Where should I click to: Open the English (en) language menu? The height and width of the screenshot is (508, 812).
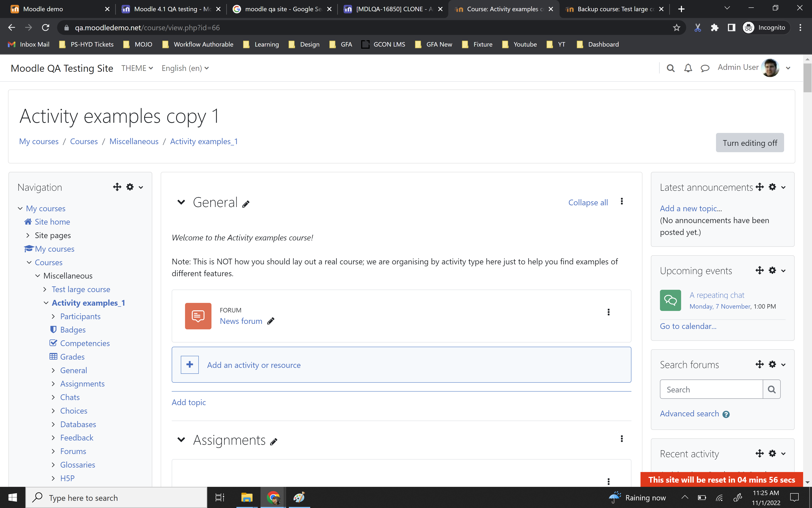185,68
